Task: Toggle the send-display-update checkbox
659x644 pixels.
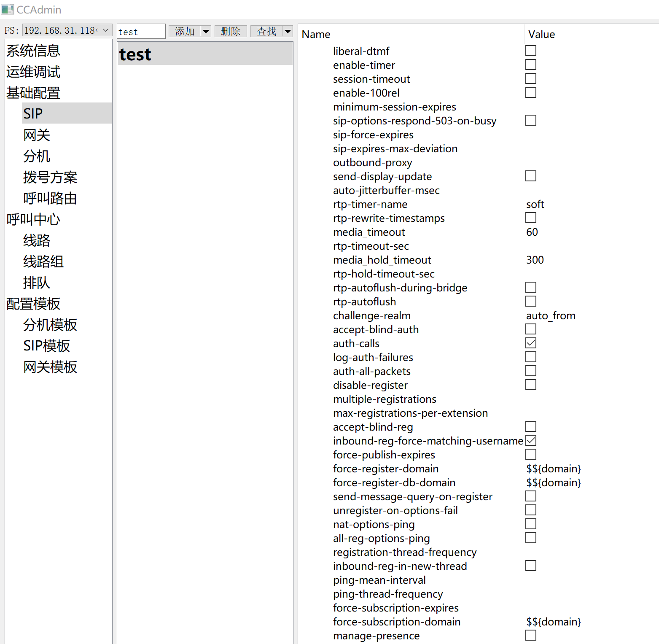Action: coord(531,176)
